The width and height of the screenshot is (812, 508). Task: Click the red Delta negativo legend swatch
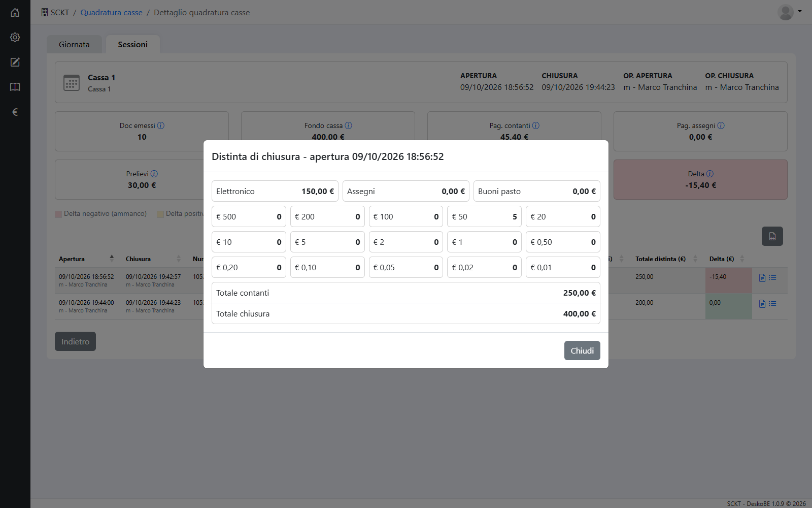pyautogui.click(x=58, y=214)
